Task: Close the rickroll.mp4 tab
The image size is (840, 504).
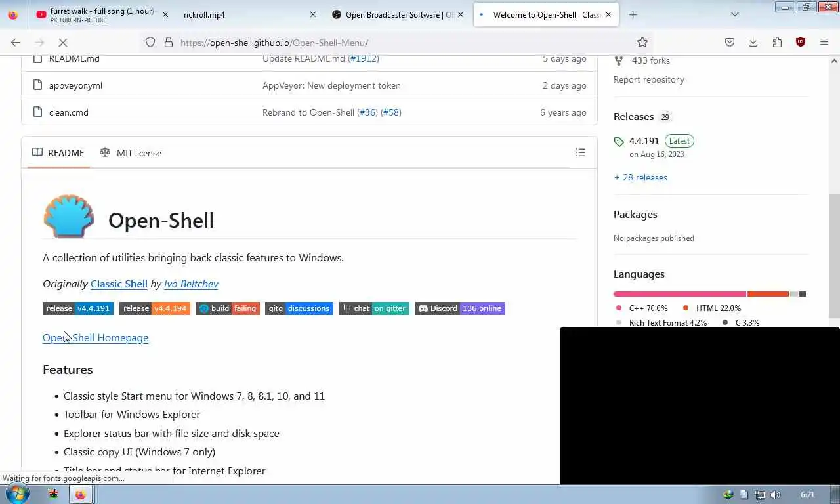Action: click(312, 14)
